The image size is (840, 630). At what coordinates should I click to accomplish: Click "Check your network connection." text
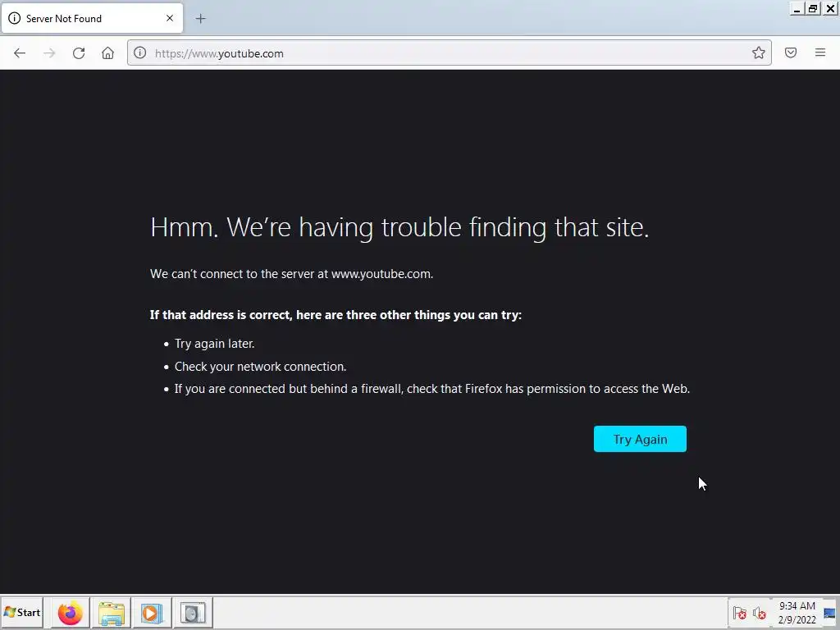(260, 367)
